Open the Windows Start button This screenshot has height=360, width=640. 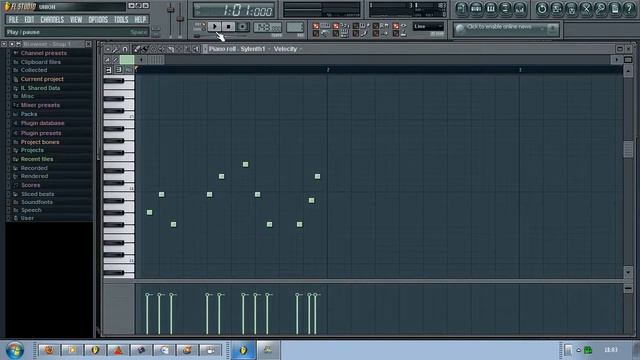15,350
